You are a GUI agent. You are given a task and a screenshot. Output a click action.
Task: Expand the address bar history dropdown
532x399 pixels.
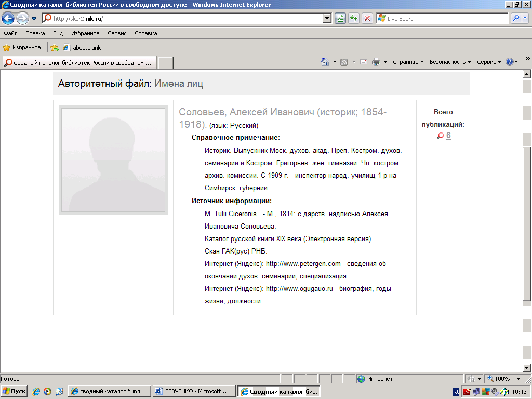point(327,18)
